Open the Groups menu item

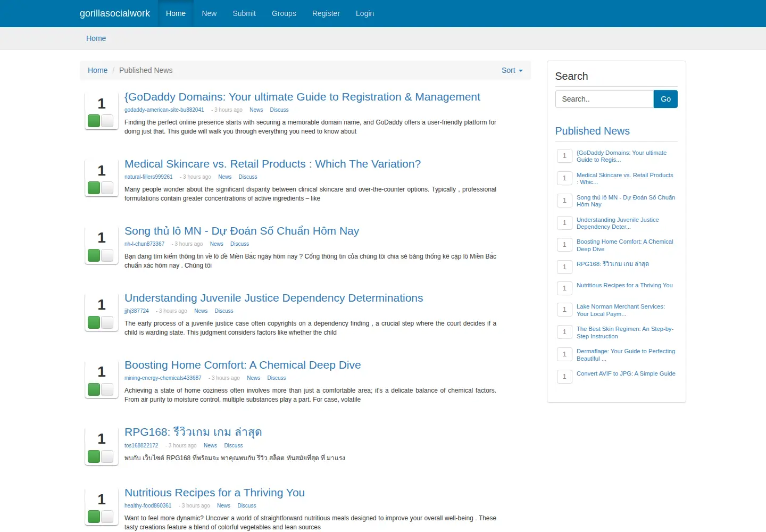pyautogui.click(x=284, y=13)
